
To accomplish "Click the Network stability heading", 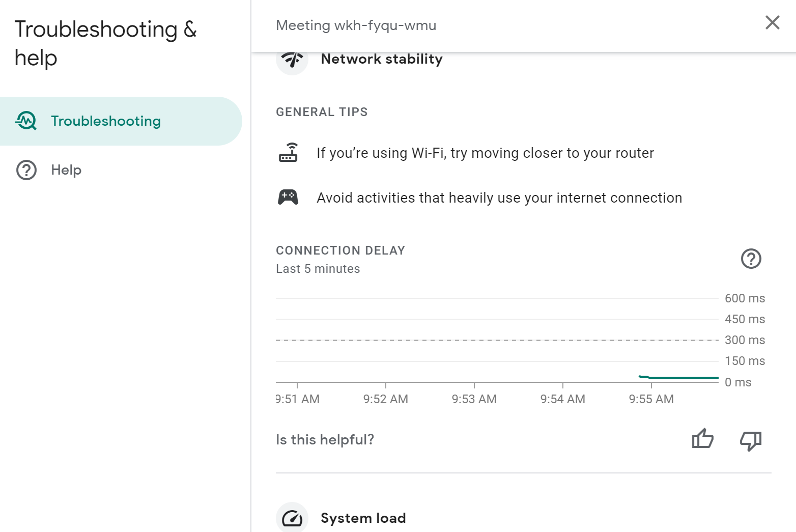I will (382, 59).
